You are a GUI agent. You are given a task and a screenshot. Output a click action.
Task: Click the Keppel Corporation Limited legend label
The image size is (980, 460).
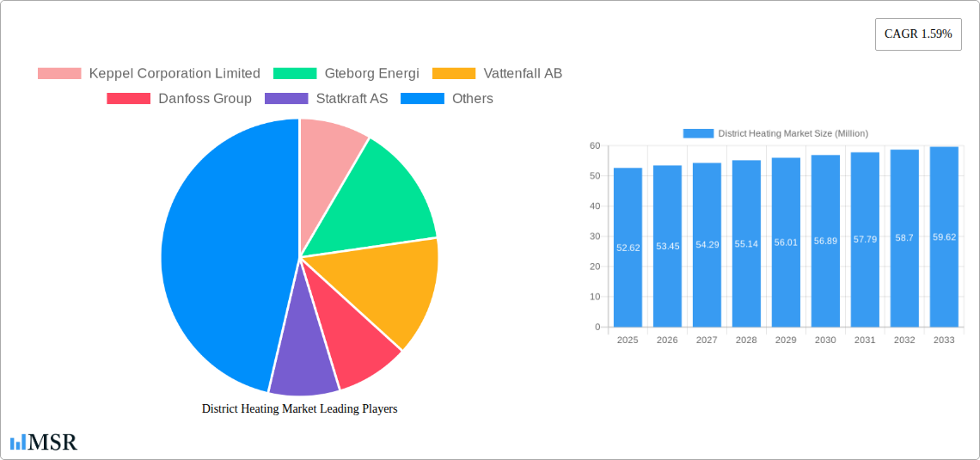tap(175, 73)
